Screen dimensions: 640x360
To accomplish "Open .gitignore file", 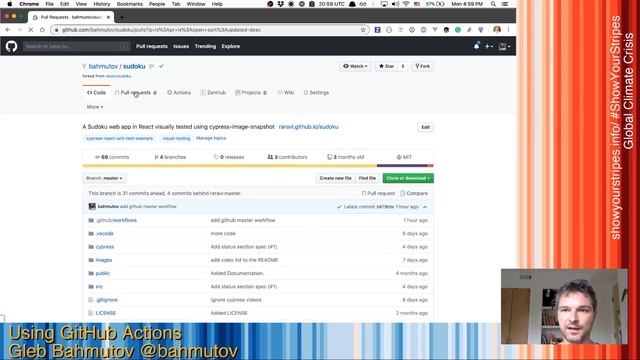I will click(107, 300).
